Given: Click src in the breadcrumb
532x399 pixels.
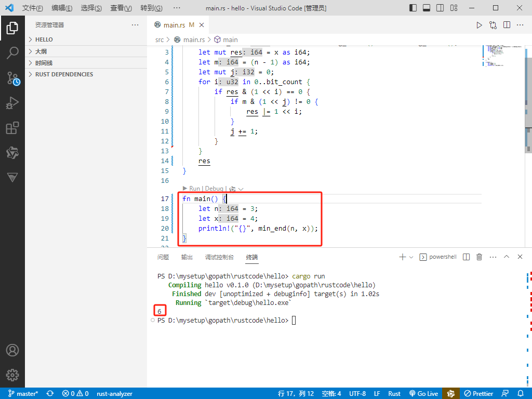Looking at the screenshot, I should pyautogui.click(x=159, y=39).
